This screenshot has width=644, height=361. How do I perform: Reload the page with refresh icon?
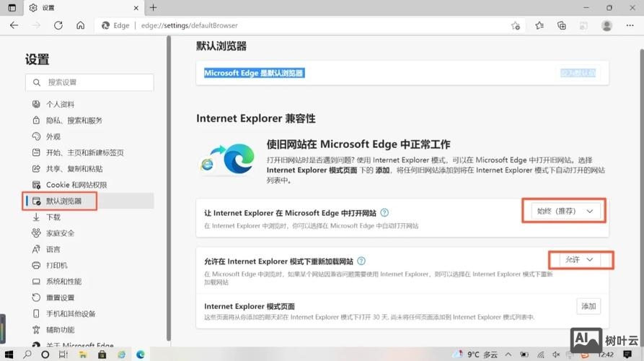click(58, 25)
